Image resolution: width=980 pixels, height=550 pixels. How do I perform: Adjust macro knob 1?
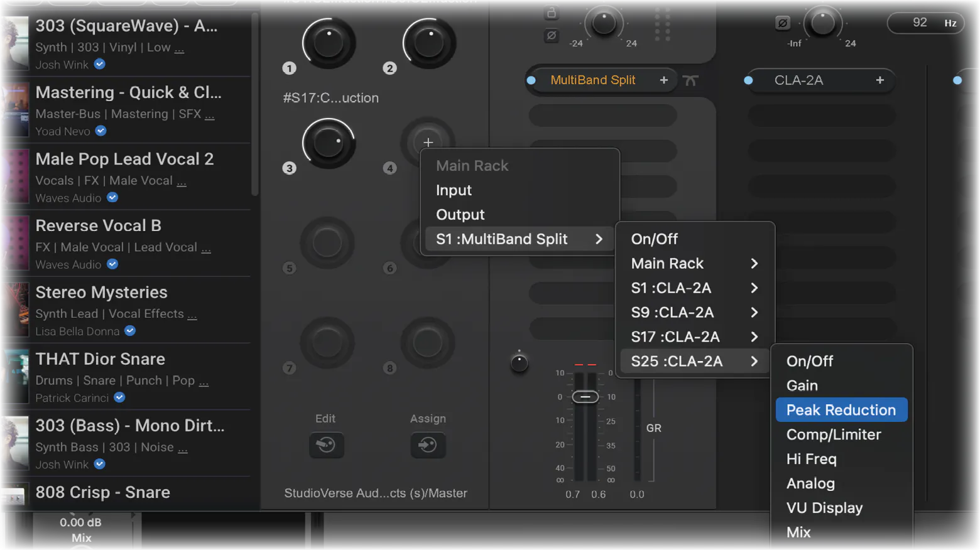329,43
